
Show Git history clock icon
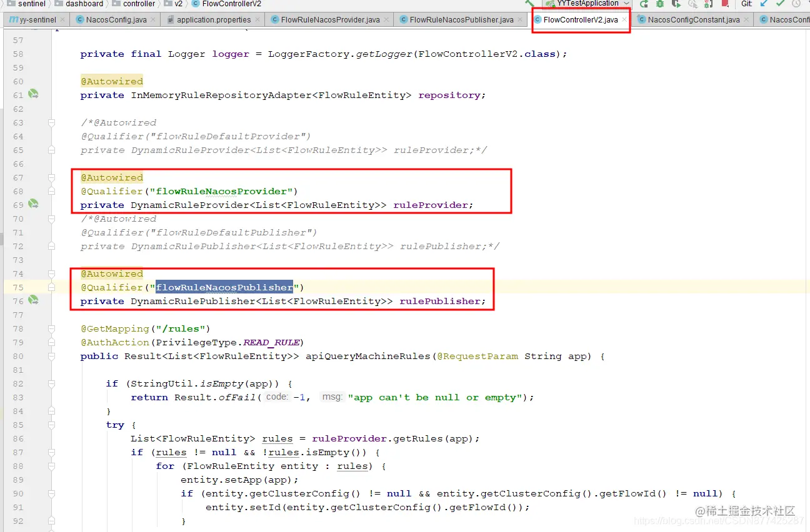[x=796, y=4]
